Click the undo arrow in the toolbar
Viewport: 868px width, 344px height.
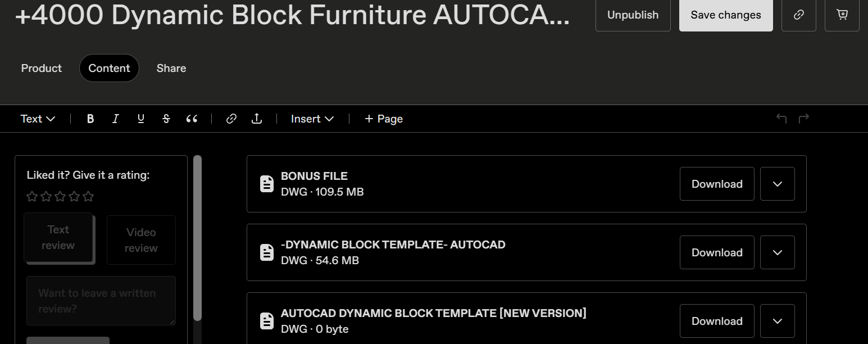click(781, 119)
